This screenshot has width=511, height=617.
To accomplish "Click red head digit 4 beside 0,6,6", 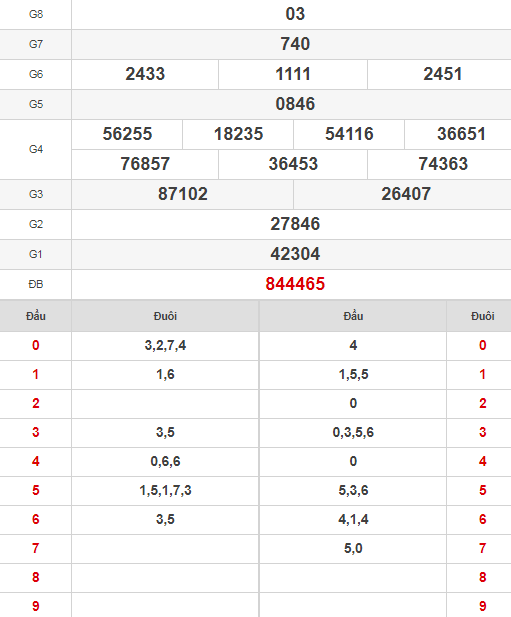I will [36, 461].
